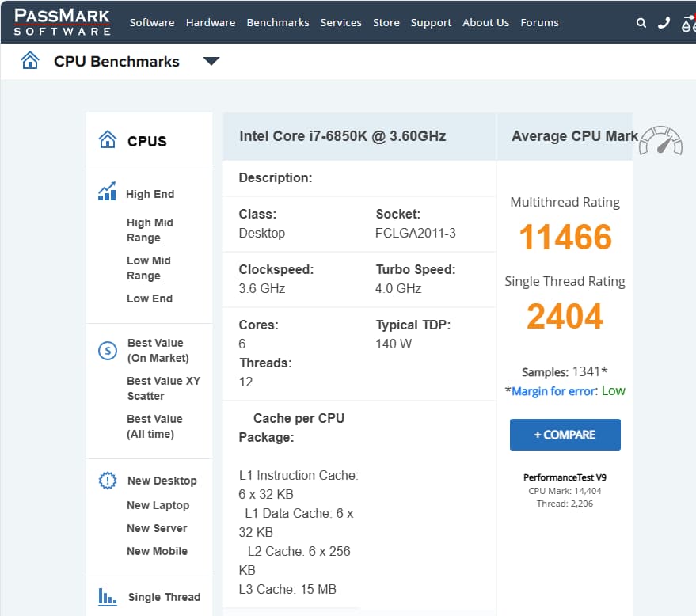Click the house icon next to CPUS

(108, 139)
